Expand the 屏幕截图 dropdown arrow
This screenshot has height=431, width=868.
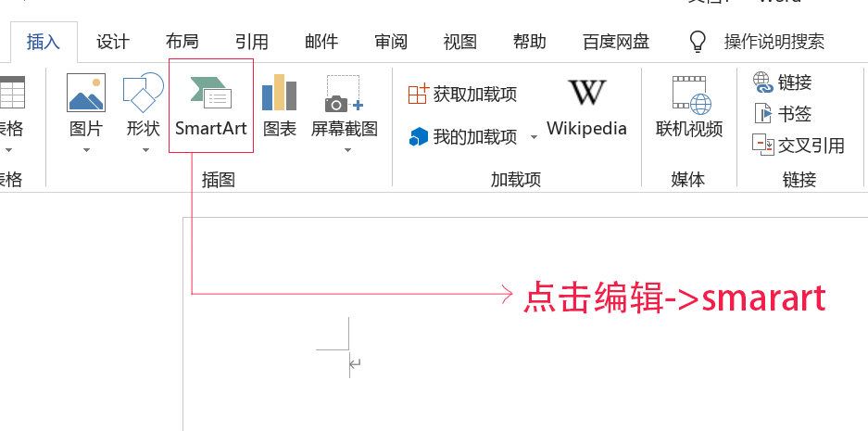pyautogui.click(x=347, y=150)
